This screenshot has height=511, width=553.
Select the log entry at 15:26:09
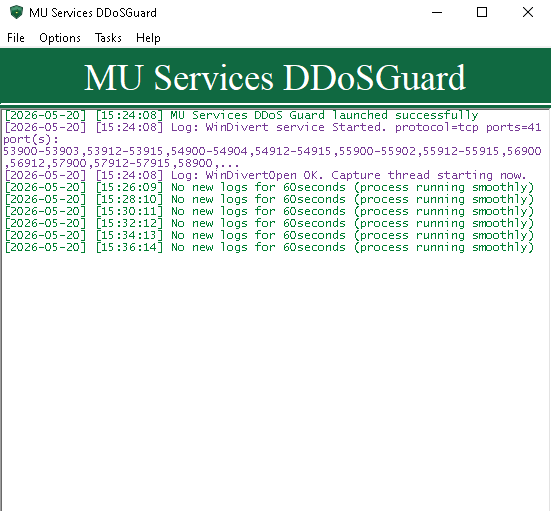tap(269, 187)
